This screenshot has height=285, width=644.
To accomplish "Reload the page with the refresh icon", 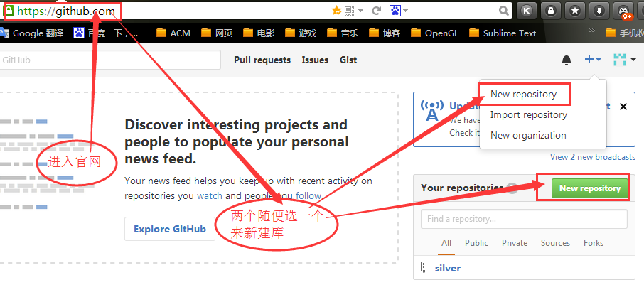I will coord(376,11).
